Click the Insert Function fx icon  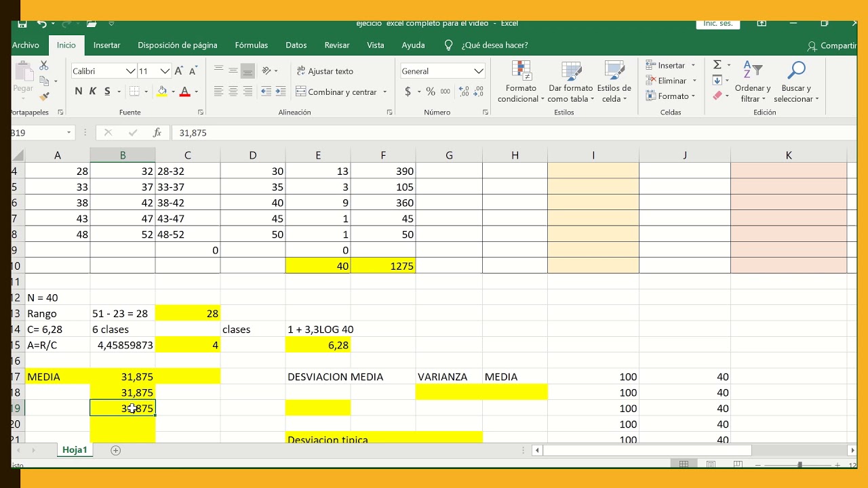[157, 133]
